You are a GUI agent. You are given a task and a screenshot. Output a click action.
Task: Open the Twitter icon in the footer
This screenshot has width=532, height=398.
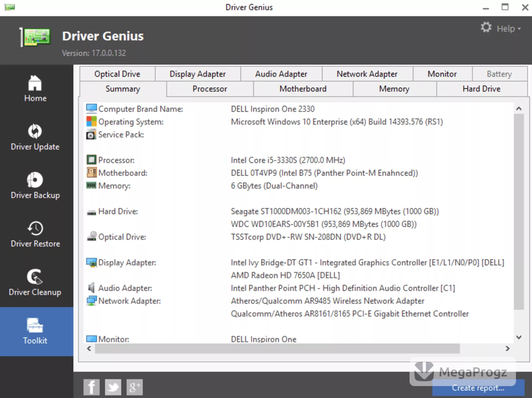click(x=113, y=387)
